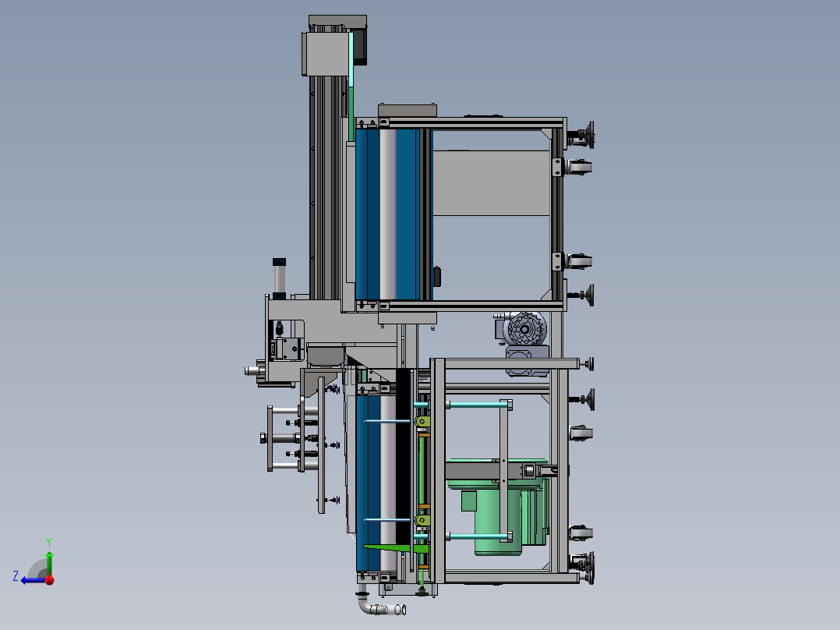Screen dimensions: 840x630
Task: Click the blue Z axis arrow of the triad
Action: click(x=32, y=580)
